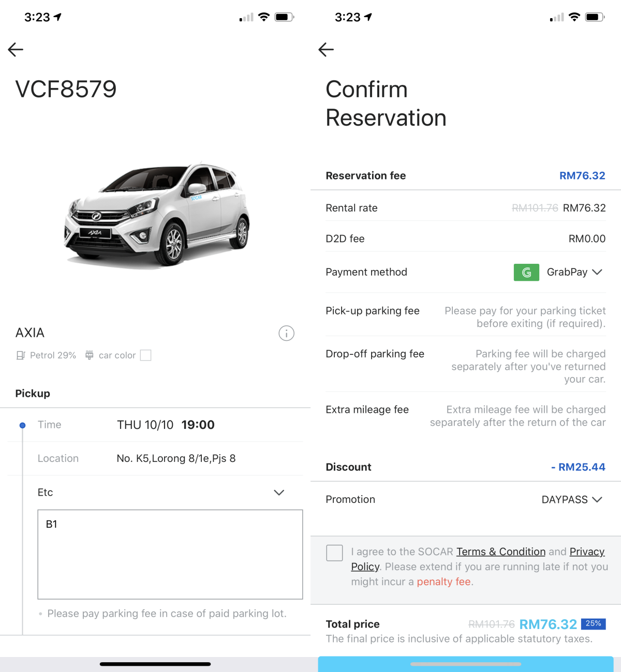Tap the B1 pickup notes text box
This screenshot has height=672, width=621.
170,554
